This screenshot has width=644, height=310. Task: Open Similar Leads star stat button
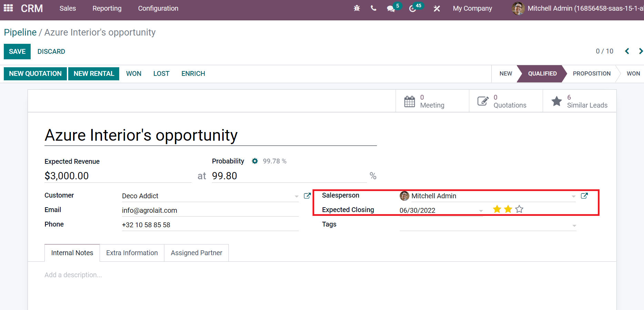[x=580, y=101]
